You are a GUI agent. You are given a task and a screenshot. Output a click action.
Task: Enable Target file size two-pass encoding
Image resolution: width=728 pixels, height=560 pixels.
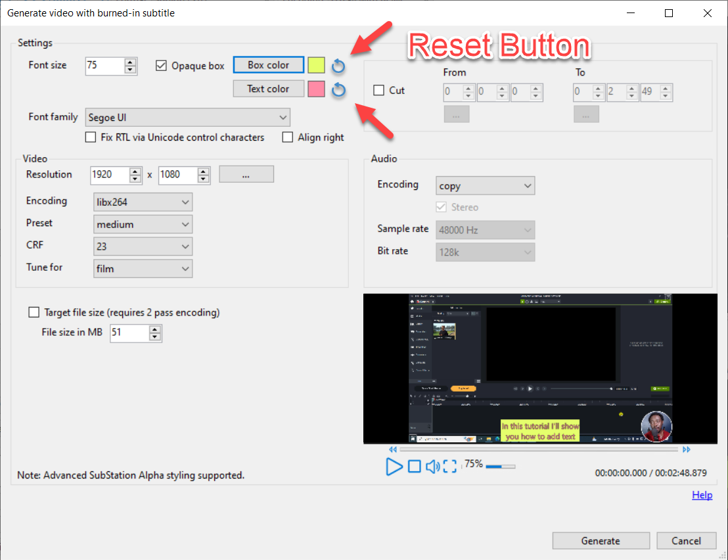34,312
